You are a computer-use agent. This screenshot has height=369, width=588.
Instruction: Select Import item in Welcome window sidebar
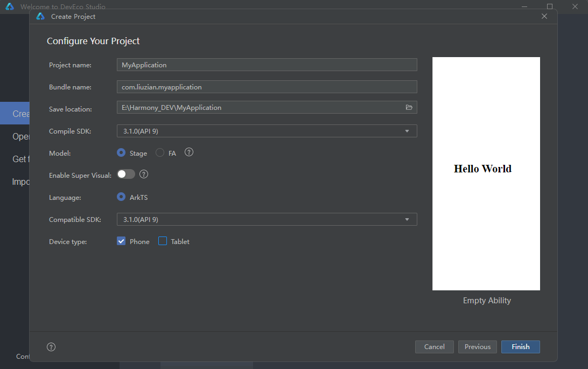15,182
